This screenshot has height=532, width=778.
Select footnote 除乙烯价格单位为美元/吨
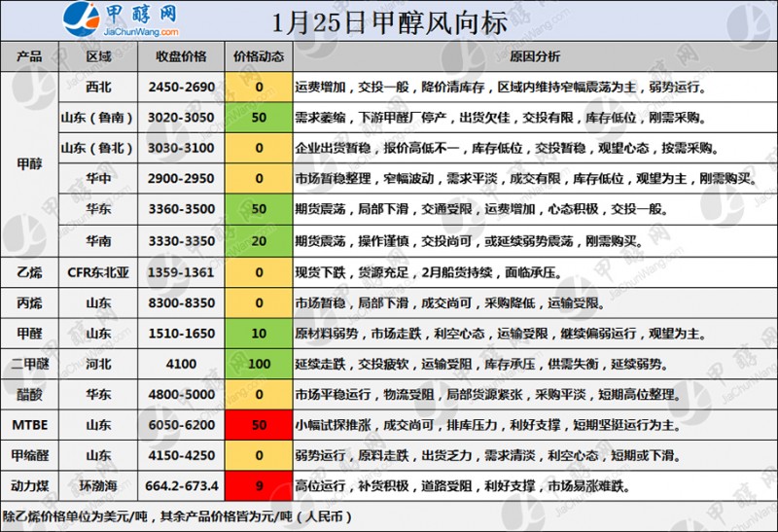point(177,516)
